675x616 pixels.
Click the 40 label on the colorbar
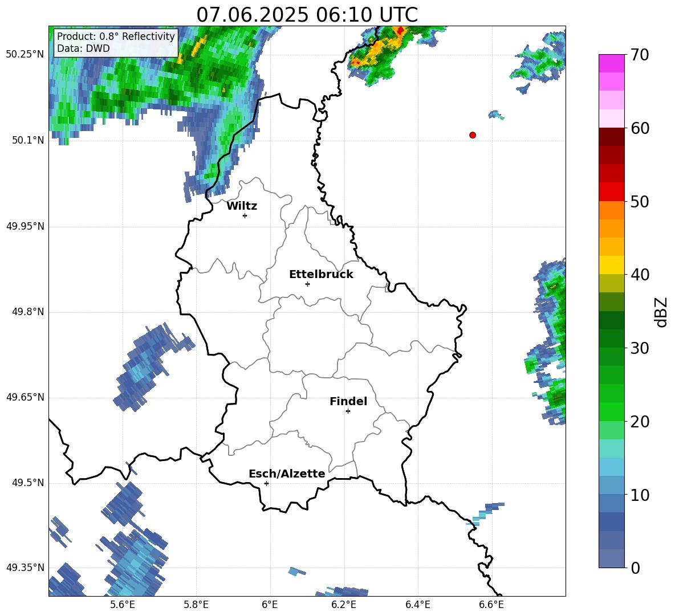(x=640, y=275)
